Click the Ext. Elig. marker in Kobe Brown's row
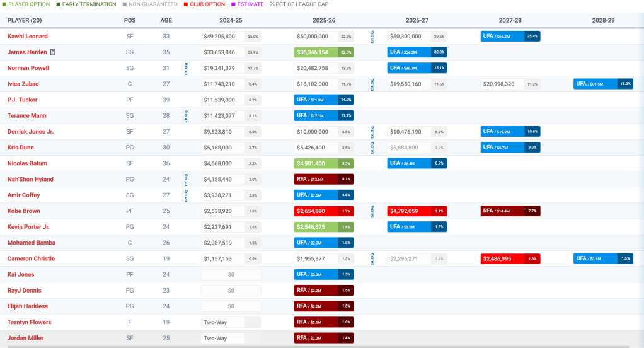Viewport: 644px width, 348px height. 373,211
